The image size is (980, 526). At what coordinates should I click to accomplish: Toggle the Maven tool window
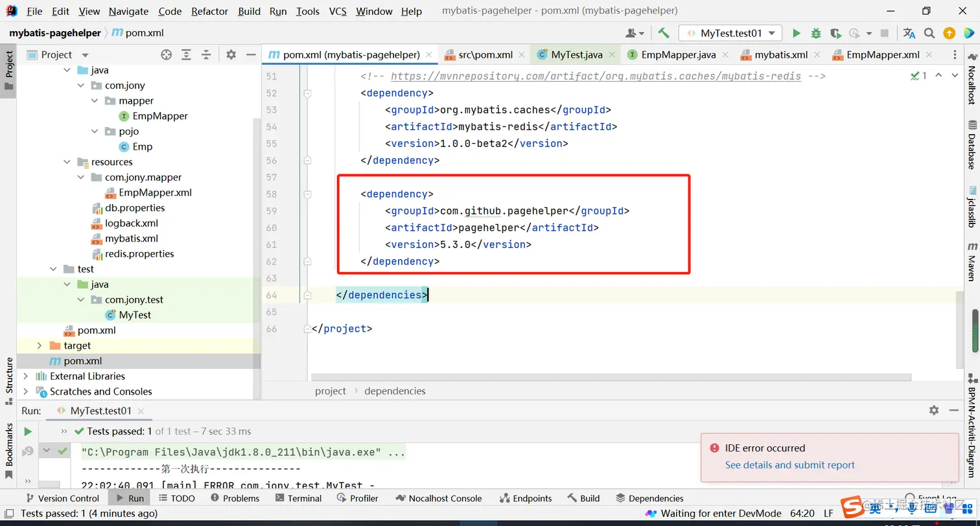972,261
